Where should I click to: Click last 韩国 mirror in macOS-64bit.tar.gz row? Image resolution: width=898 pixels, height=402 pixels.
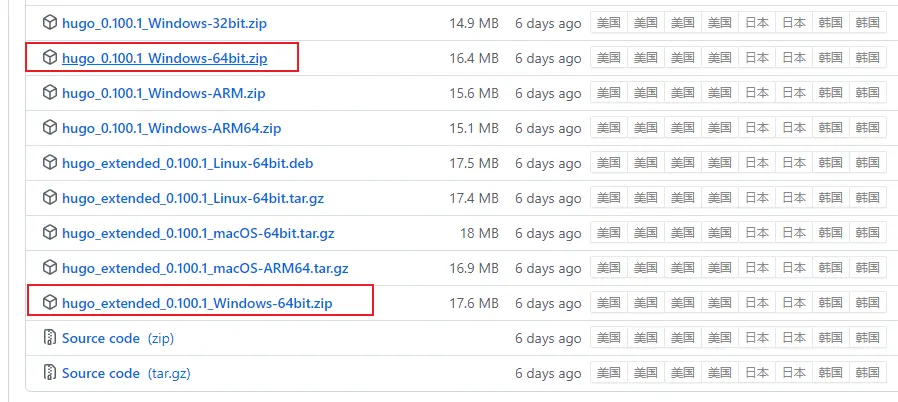pos(867,233)
